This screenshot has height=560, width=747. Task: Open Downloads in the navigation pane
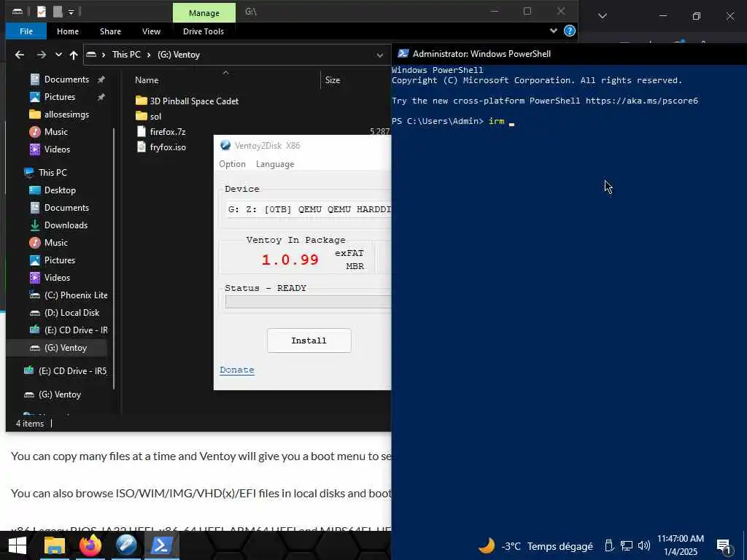pyautogui.click(x=65, y=225)
